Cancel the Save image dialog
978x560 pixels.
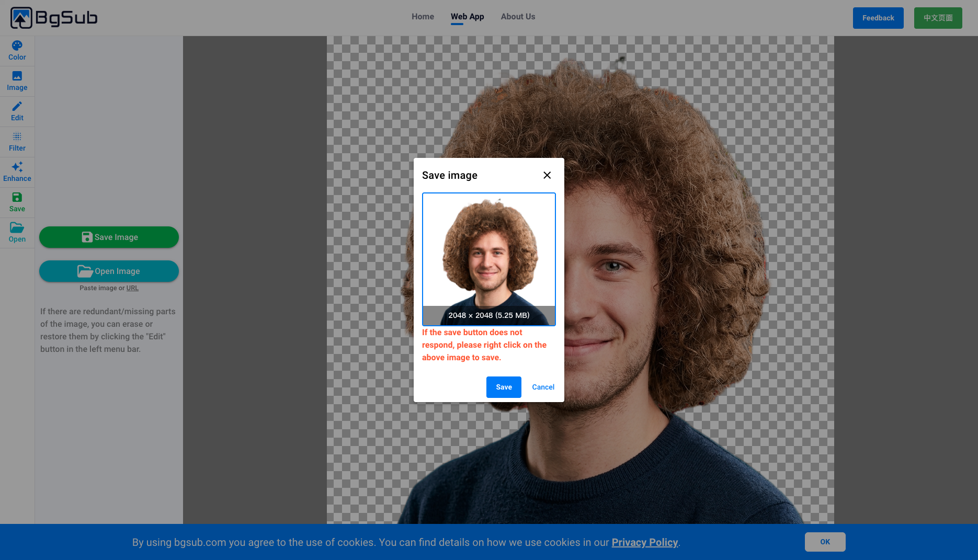[543, 387]
